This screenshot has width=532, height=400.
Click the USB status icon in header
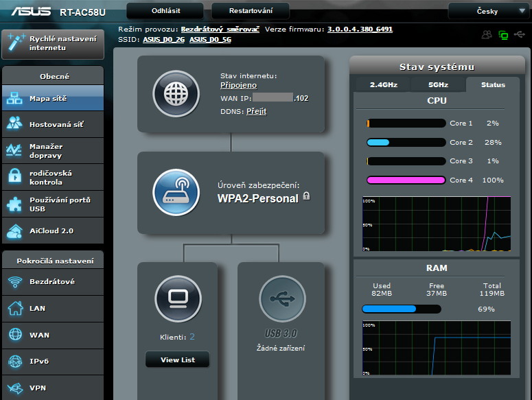click(520, 34)
